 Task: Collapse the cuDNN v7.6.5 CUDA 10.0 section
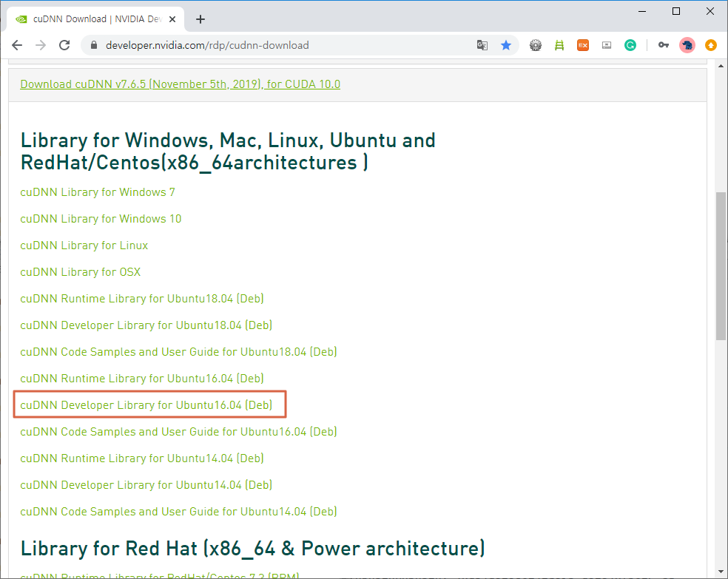click(180, 84)
